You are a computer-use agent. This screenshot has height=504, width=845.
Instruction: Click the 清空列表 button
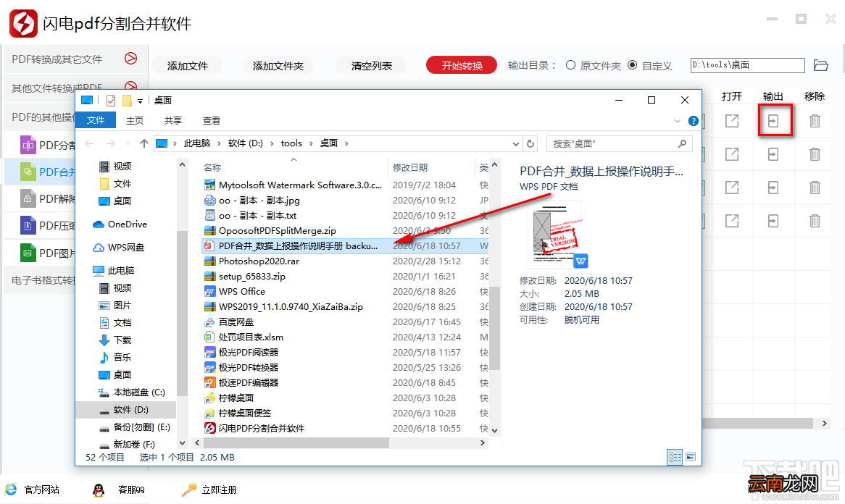pos(371,66)
